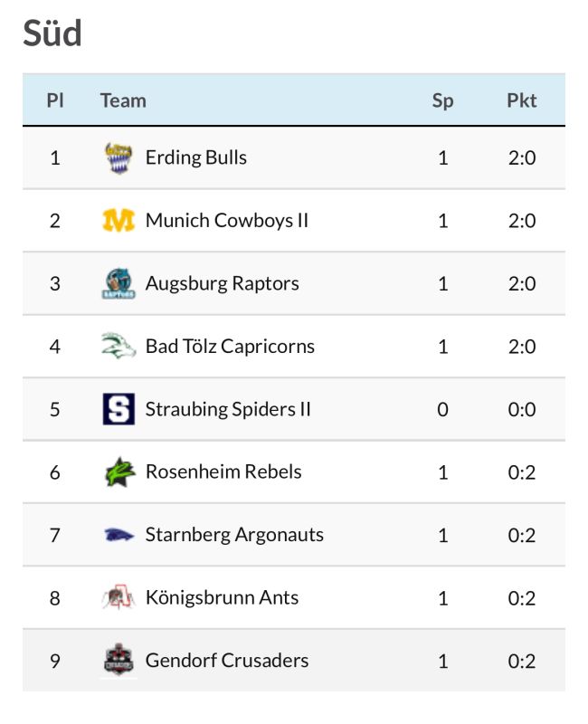Open the Erding Bulls team link
Viewport: 588px width, 724px height.
pos(195,157)
